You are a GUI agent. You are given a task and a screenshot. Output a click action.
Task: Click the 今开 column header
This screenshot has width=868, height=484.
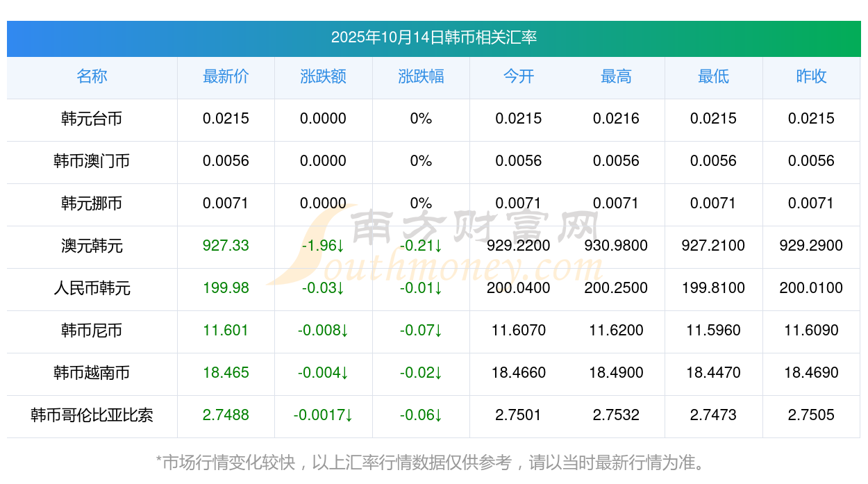coord(519,76)
